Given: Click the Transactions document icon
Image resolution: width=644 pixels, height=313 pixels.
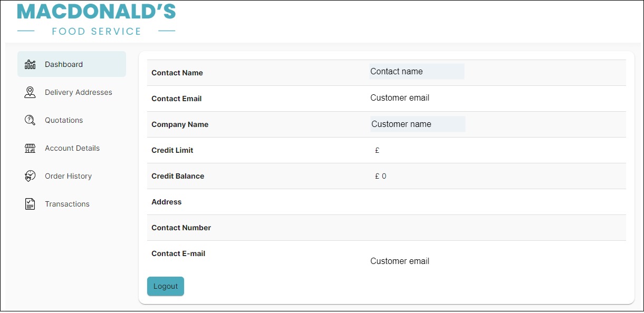Looking at the screenshot, I should (x=30, y=204).
